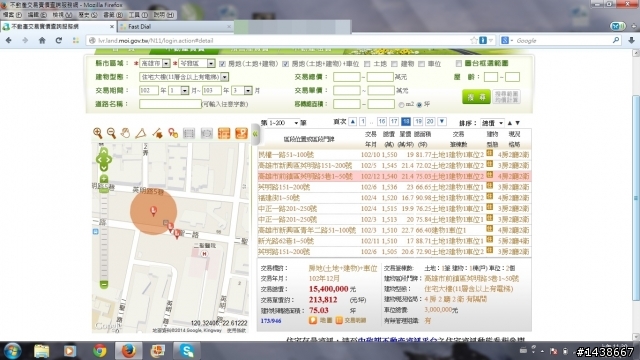This screenshot has width=640, height=360.
Task: Open detail icon on 福建街1~50號 row
Action: point(489,197)
